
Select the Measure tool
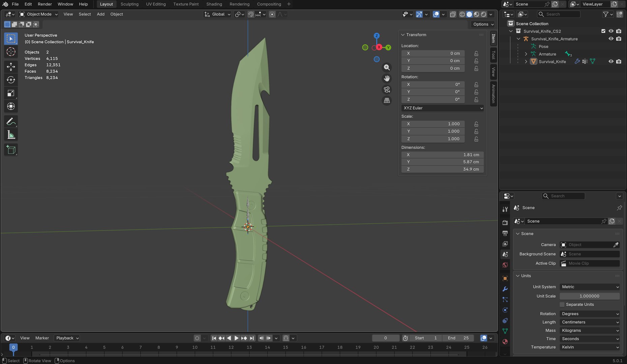[11, 135]
